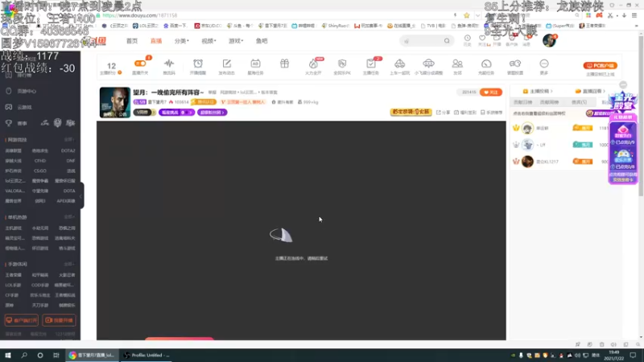Click the scissors screenshot tool icon
Viewport: 644px width, 362px height.
611,15
